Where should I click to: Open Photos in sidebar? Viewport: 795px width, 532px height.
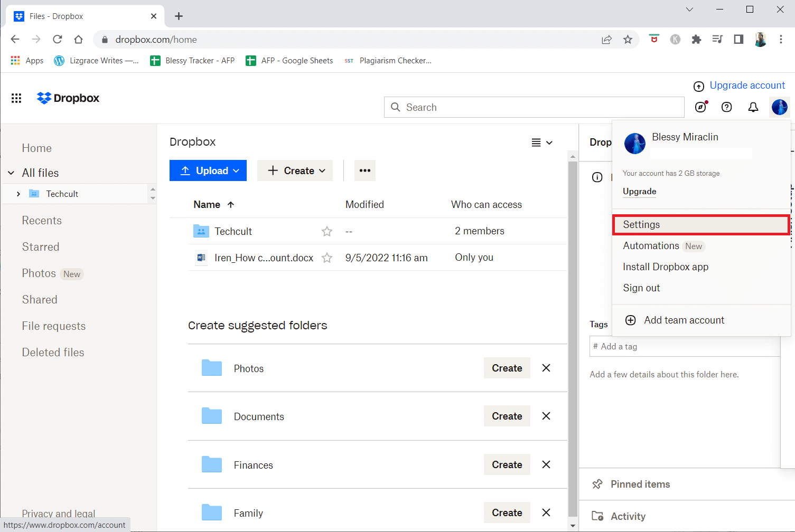[39, 273]
